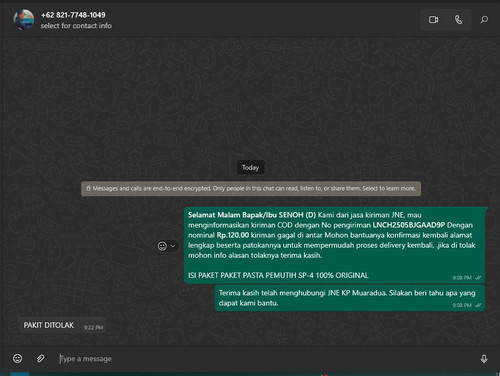Select the 'Selamat Malam Bapak/Ibu SENOH' message

[335, 245]
